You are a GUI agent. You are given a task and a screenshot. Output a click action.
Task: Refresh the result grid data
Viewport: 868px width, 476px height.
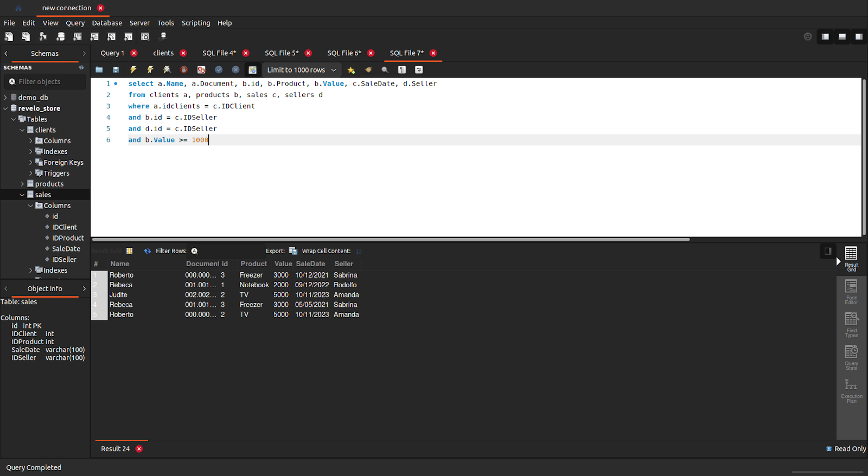click(148, 251)
